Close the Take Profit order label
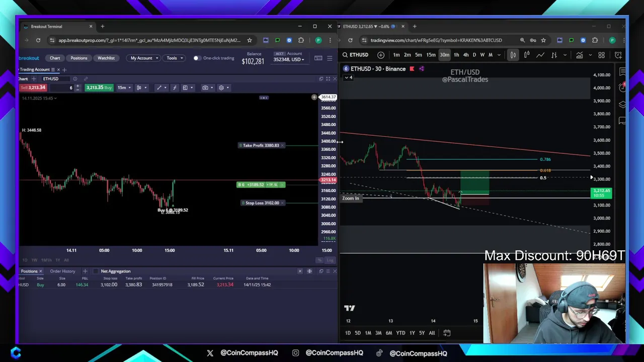644x362 pixels. [x=283, y=145]
